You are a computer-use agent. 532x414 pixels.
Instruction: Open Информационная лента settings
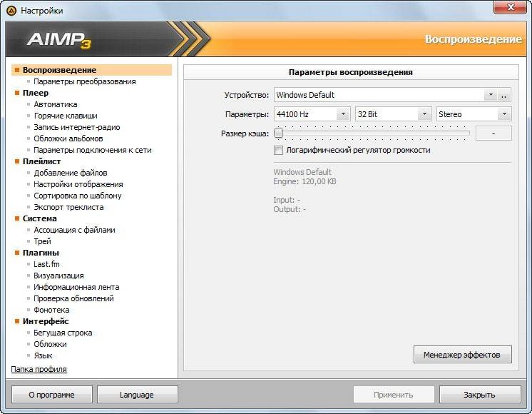click(76, 287)
